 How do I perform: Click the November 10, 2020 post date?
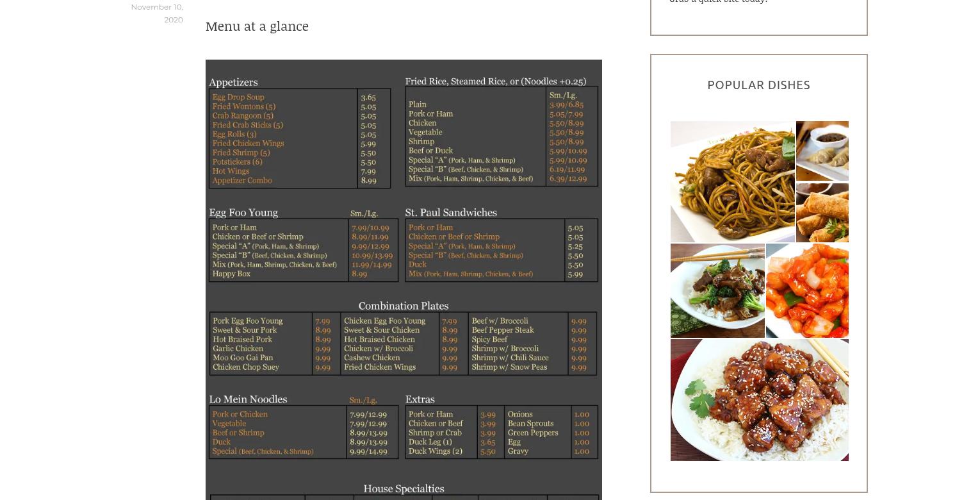tap(157, 13)
